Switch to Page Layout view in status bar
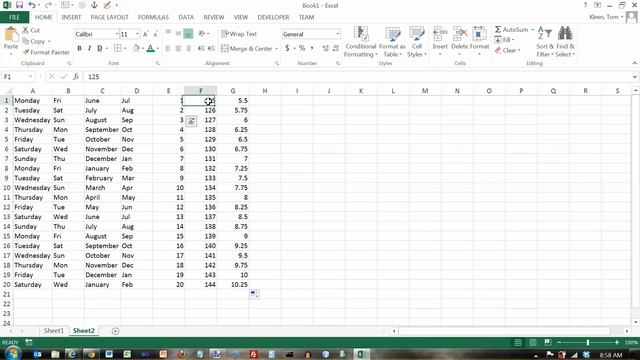The image size is (640, 360). click(533, 342)
